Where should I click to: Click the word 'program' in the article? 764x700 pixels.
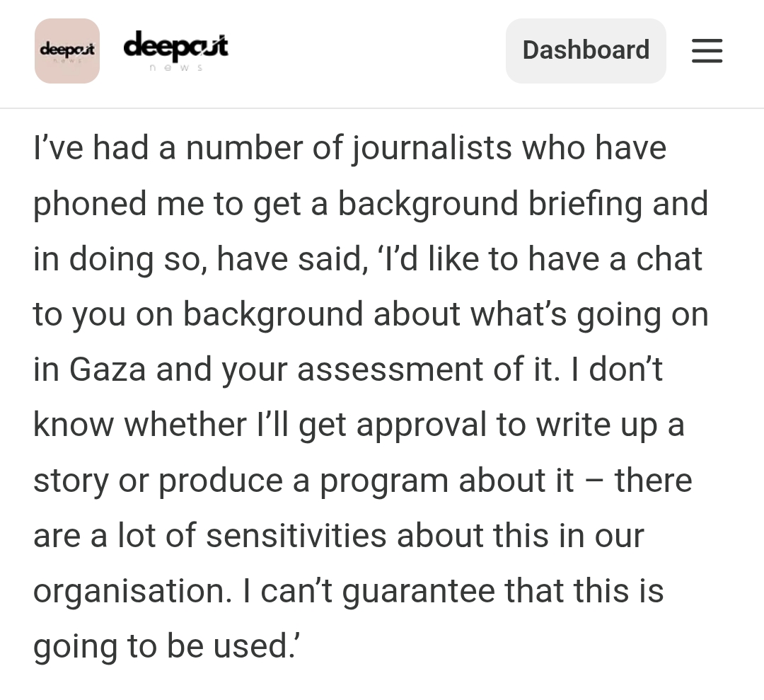(x=383, y=480)
